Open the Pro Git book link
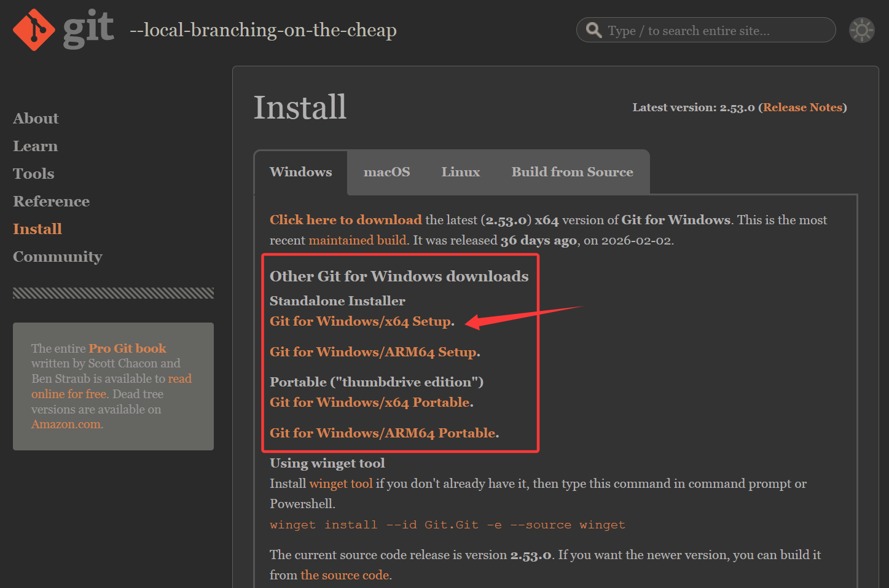Viewport: 889px width, 588px height. tap(127, 348)
